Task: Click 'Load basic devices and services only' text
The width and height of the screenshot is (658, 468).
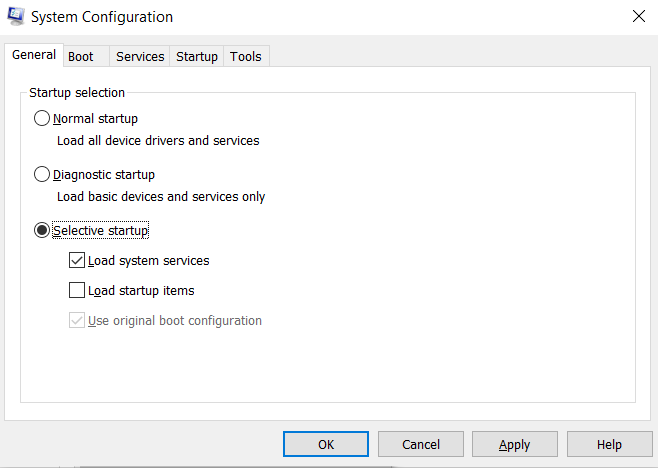Action: [x=161, y=196]
